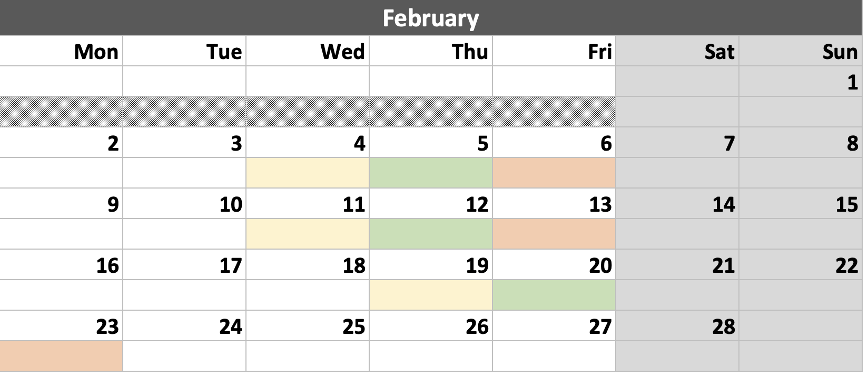868x376 pixels.
Task: Select the Sat column header
Action: tap(677, 51)
